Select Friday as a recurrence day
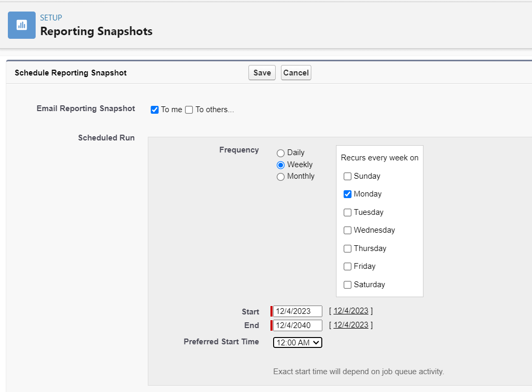The image size is (532, 392). 348,267
